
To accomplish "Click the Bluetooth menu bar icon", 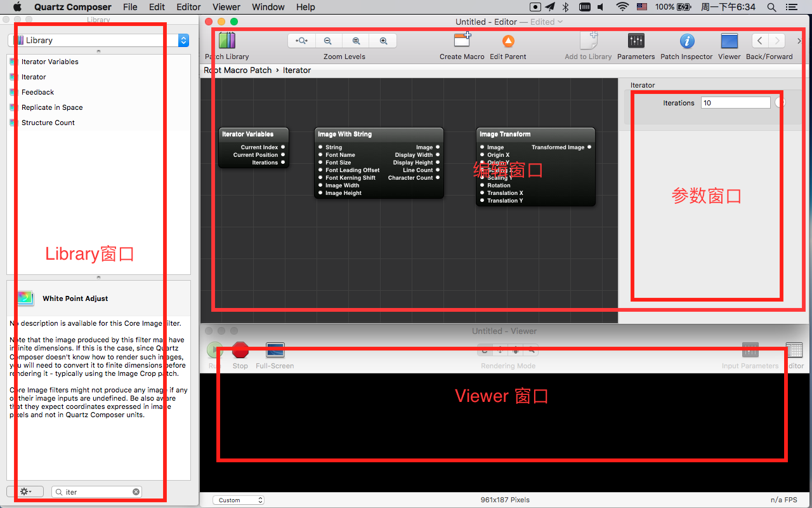I will coord(566,7).
